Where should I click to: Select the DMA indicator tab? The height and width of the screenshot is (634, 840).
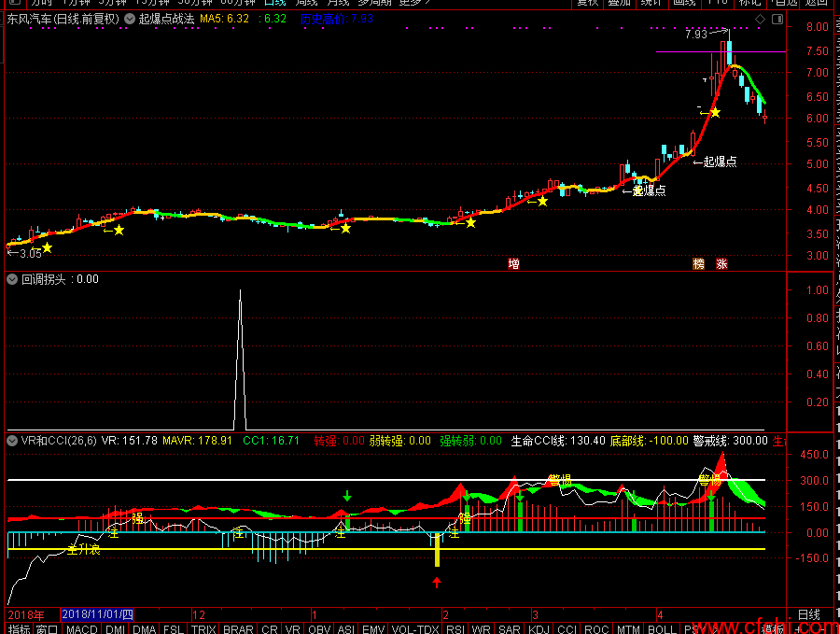(x=144, y=628)
